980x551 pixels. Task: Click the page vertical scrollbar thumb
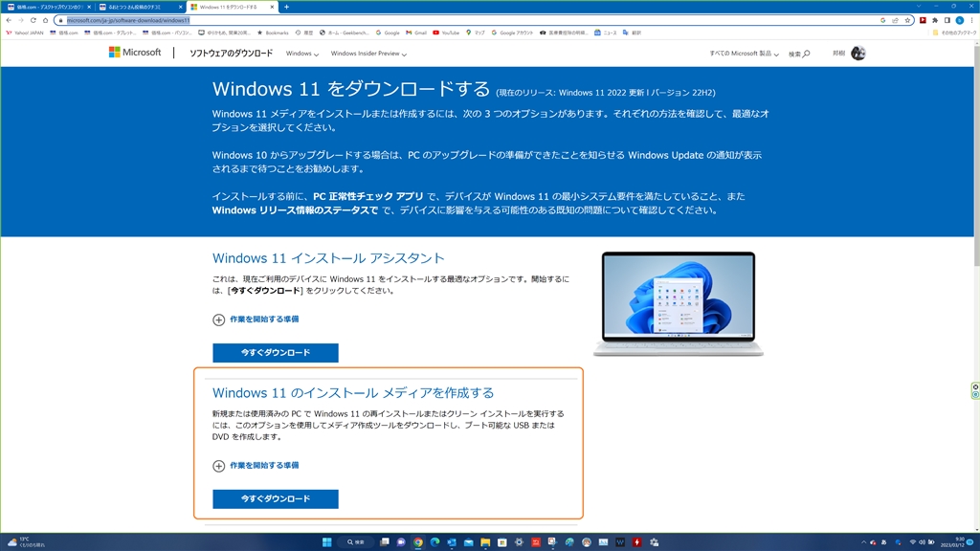click(x=976, y=156)
